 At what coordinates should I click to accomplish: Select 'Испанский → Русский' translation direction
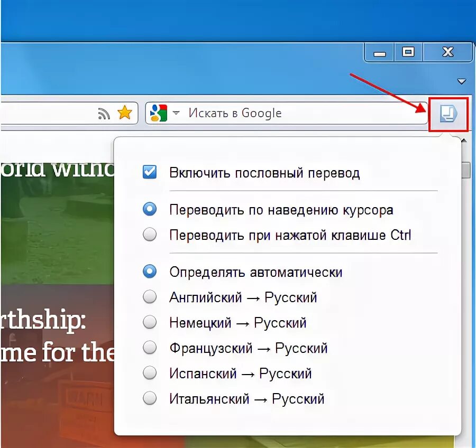(x=150, y=373)
